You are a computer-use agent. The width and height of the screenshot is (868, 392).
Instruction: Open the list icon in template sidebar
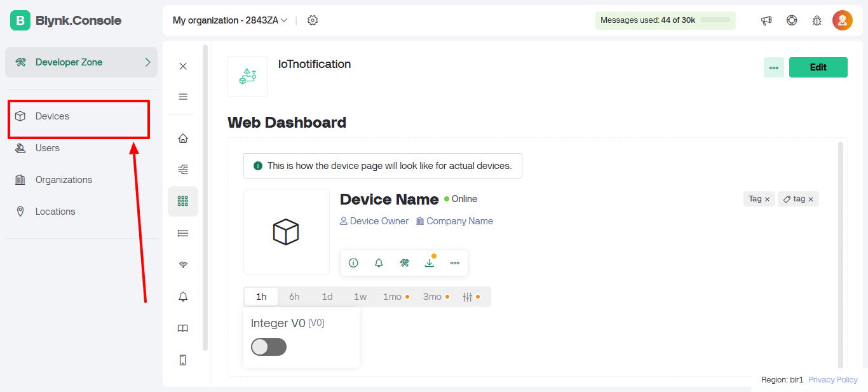click(x=183, y=233)
